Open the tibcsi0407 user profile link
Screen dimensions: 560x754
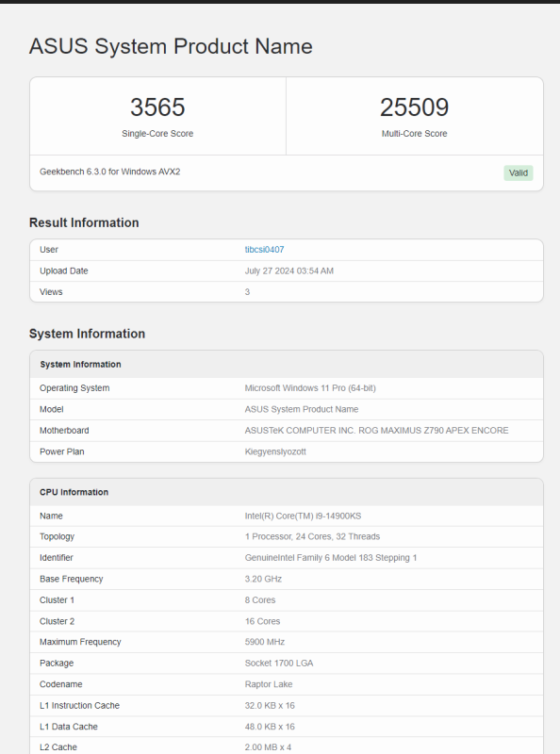tap(264, 250)
